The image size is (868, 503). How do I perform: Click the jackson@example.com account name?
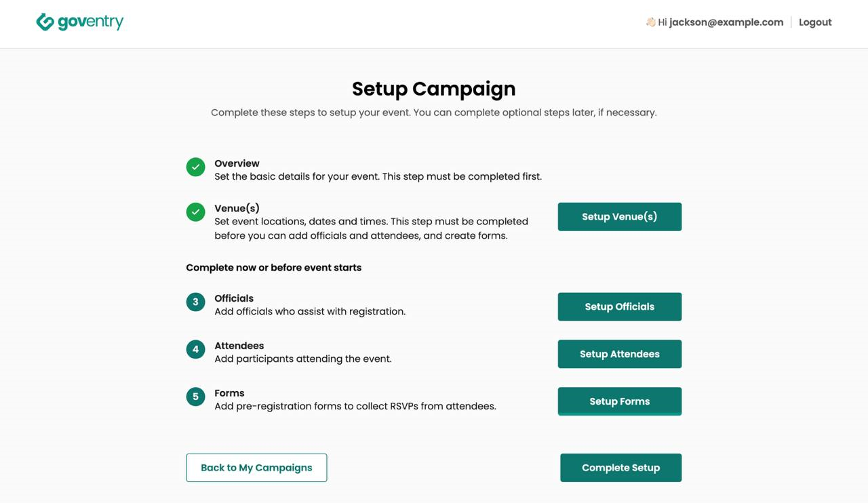pos(726,22)
